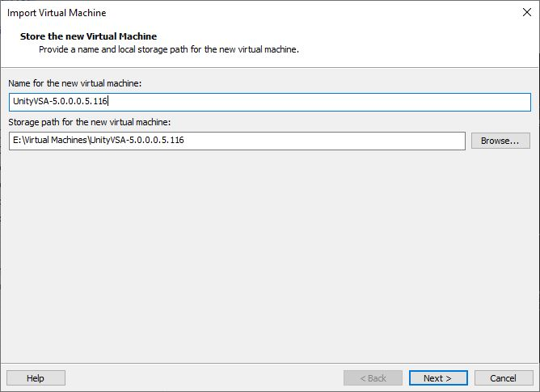Click 'Virtual Machines' text inside the storage path

tap(55, 141)
